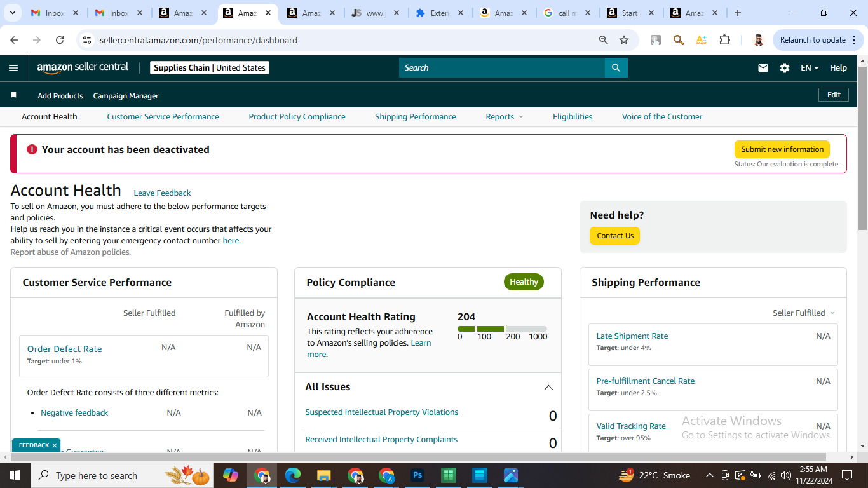This screenshot has height=488, width=868.
Task: Click the bookmark flag icon
Action: [13, 95]
